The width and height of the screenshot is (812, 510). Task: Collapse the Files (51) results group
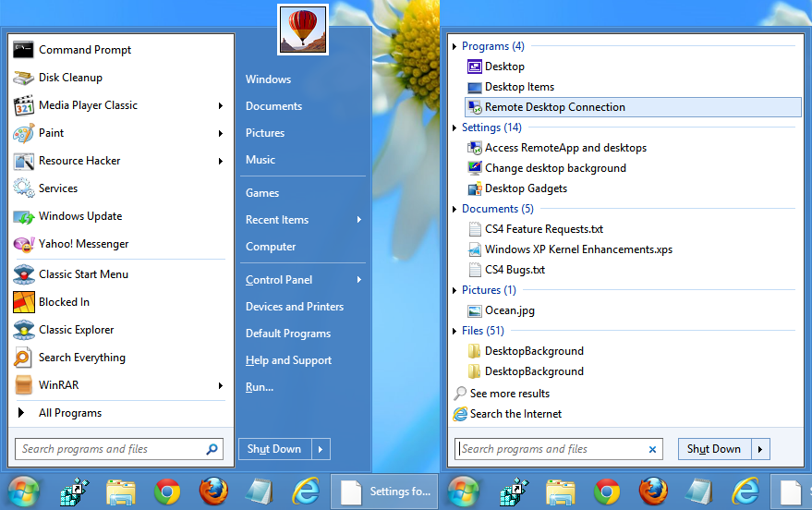[454, 331]
